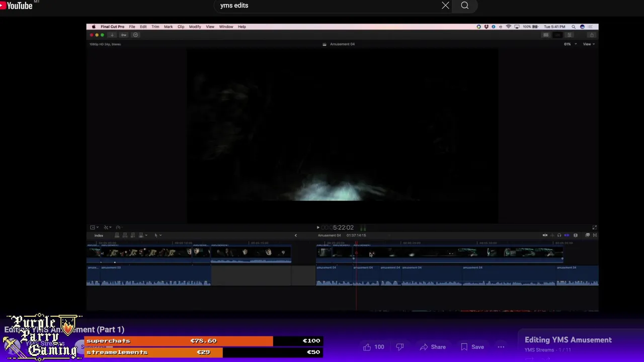Open the Clip menu
Viewport: 644px width, 362px height.
181,27
